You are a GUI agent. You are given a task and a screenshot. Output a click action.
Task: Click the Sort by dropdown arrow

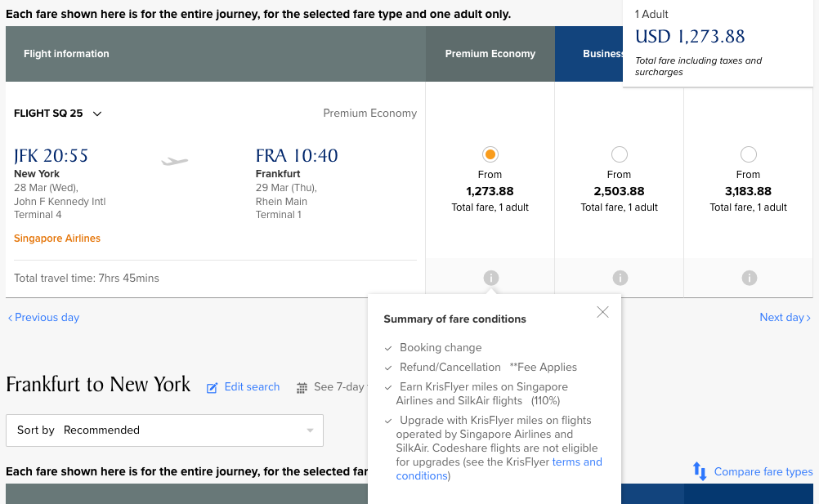pos(311,431)
